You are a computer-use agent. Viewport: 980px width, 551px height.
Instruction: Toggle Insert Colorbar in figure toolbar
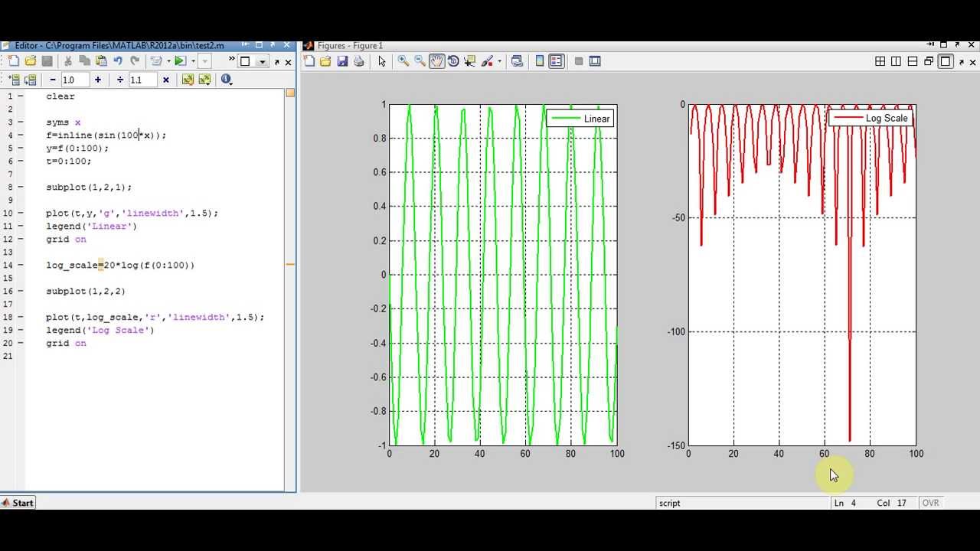pos(540,61)
